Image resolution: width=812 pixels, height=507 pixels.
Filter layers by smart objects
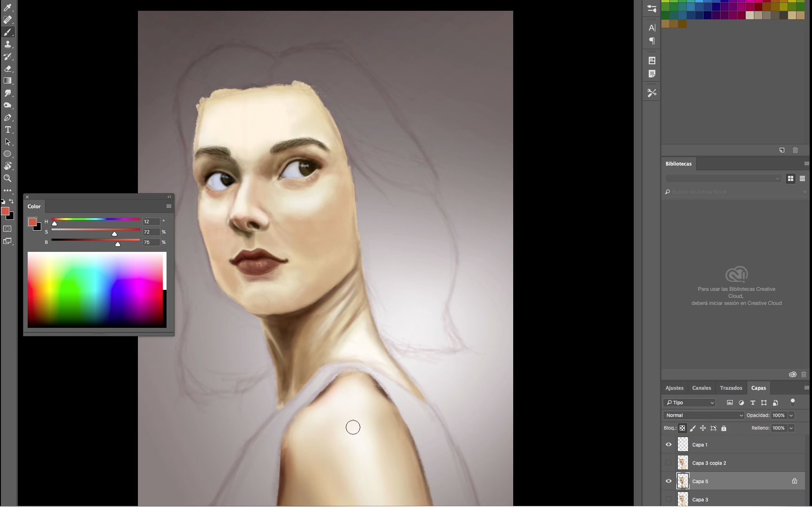tap(775, 402)
